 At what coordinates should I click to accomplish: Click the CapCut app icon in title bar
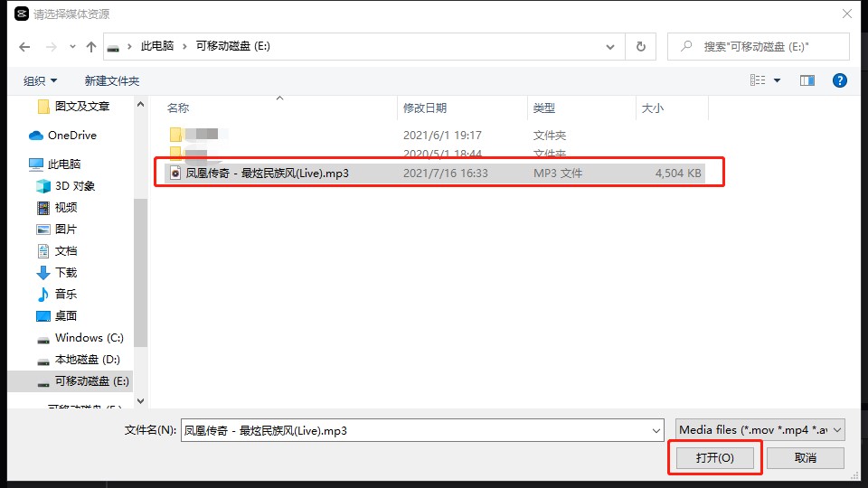22,14
